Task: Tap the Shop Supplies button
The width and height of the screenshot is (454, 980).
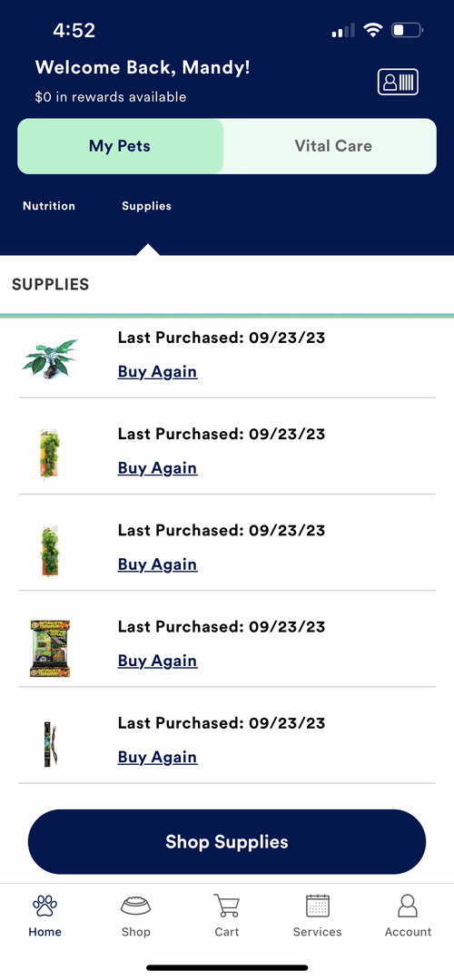Action: tap(227, 841)
